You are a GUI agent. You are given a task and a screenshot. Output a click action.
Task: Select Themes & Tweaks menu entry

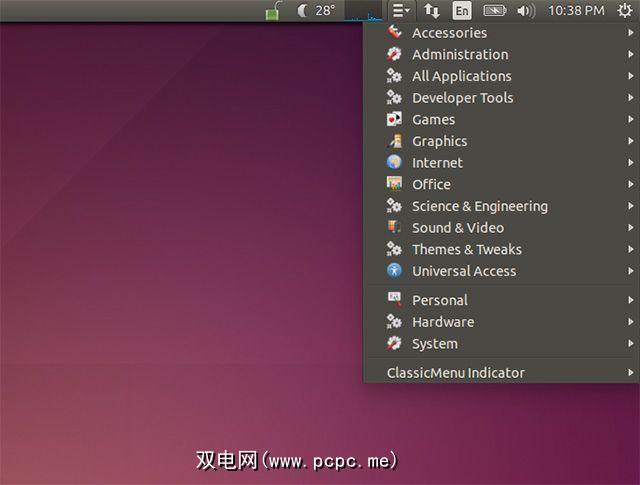coord(501,249)
